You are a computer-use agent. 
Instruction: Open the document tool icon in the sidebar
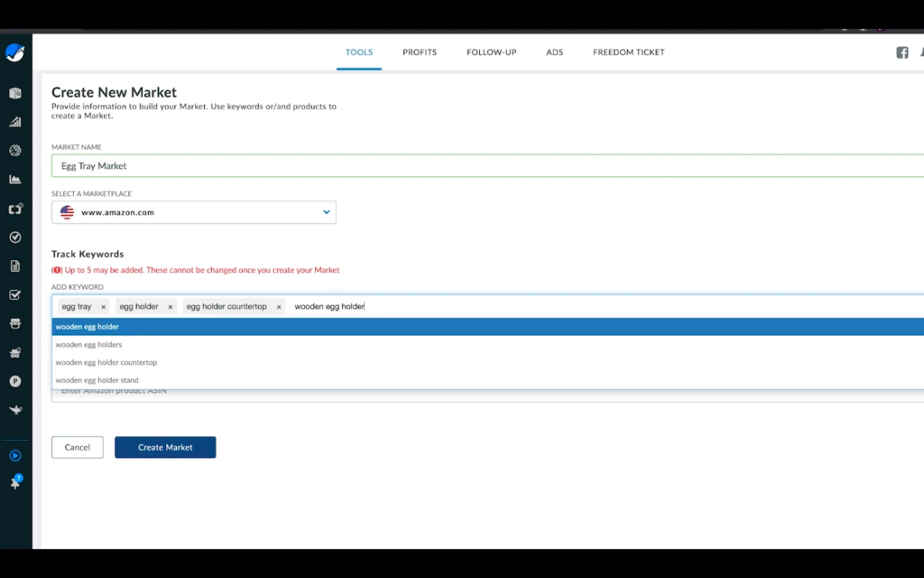pos(14,266)
